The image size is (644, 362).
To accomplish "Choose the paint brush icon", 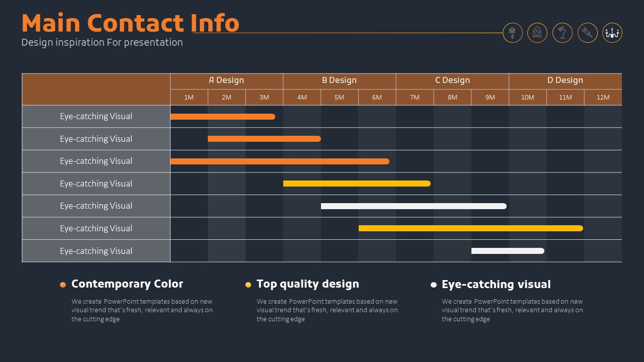I will (x=588, y=33).
